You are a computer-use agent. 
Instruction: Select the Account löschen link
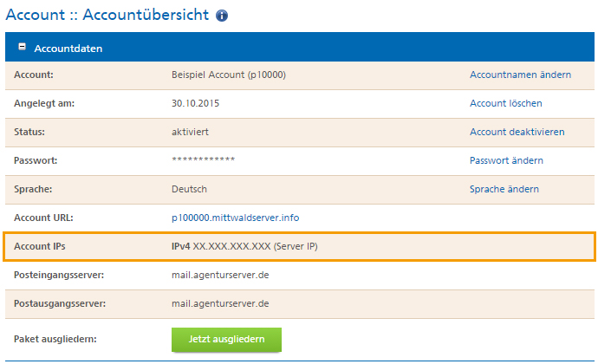[506, 103]
